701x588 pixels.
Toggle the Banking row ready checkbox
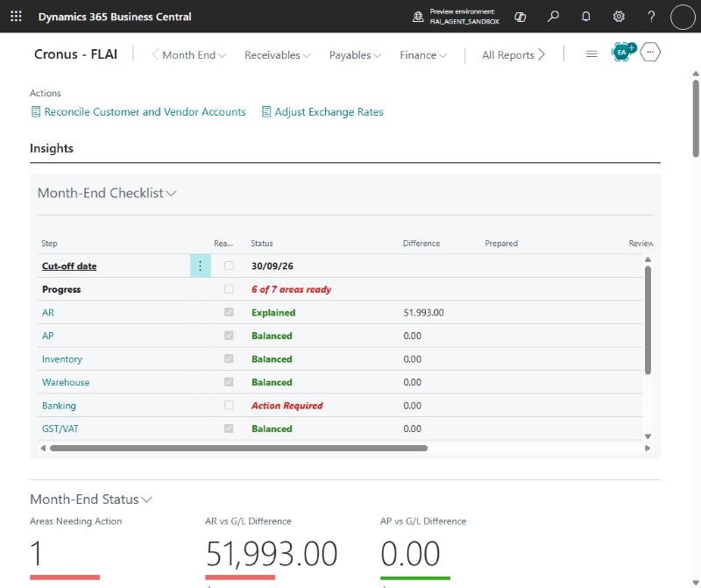click(229, 405)
